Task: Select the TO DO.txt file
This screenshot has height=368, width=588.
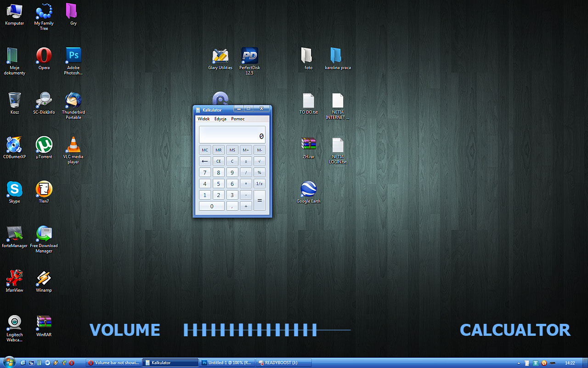Action: tap(308, 103)
